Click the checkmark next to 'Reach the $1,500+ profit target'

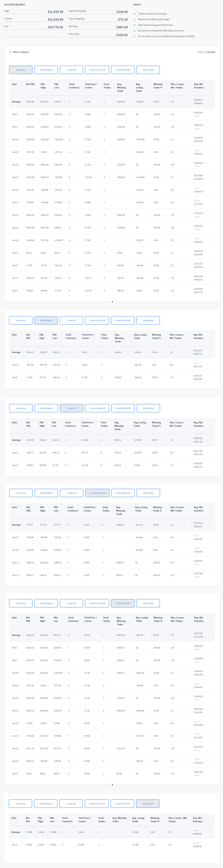pos(134,20)
